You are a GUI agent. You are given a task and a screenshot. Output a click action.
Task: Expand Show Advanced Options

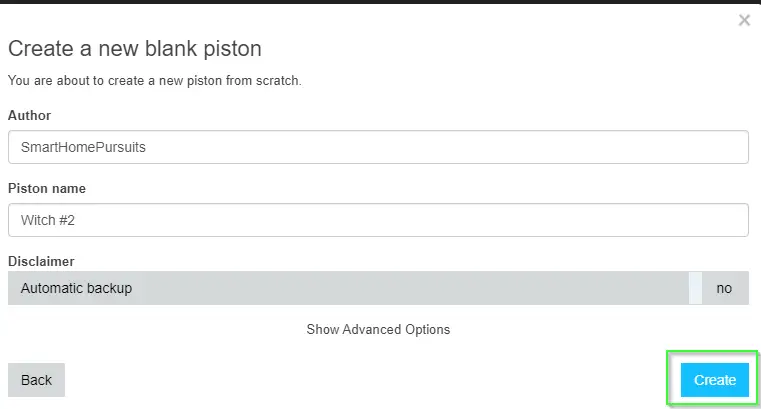tap(378, 329)
